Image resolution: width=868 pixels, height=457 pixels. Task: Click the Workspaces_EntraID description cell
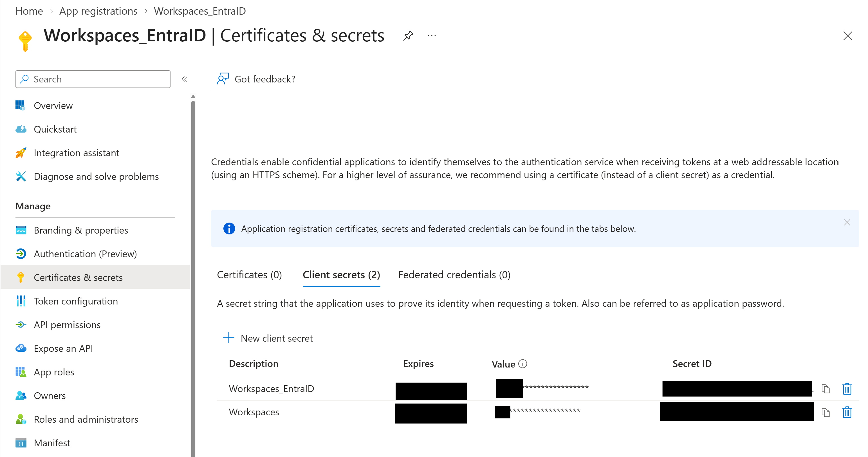271,389
